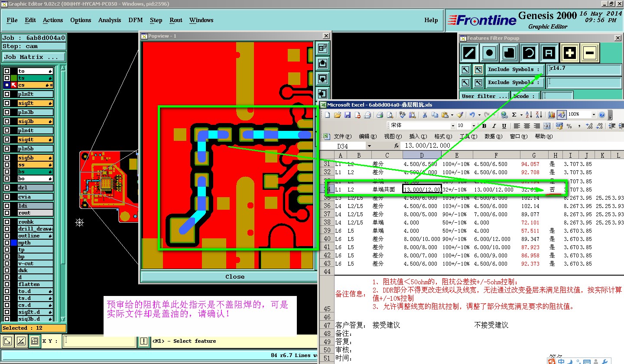624x364 pixels.
Task: Toggle checkbox for layer 'drl'
Action: coord(7,188)
